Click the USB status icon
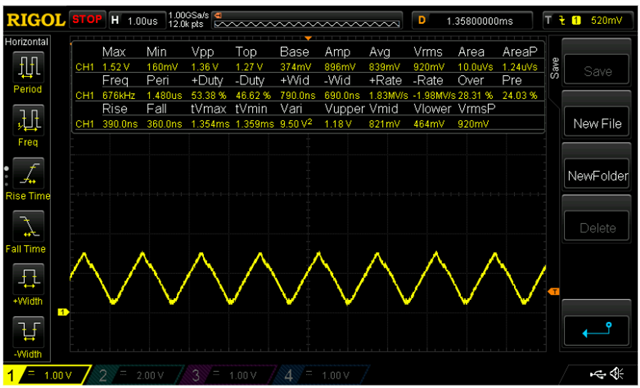640x388 pixels. point(598,374)
